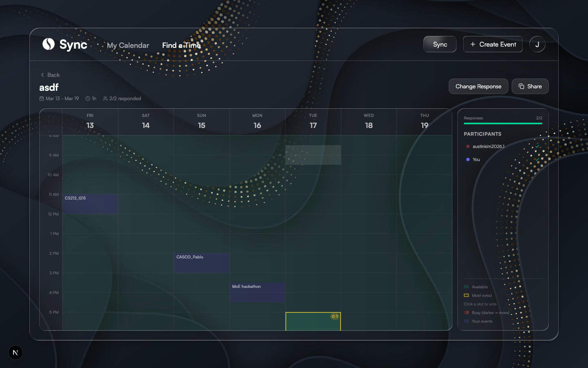This screenshot has height=368, width=588.
Task: Click the plus icon in Create Event
Action: (472, 44)
